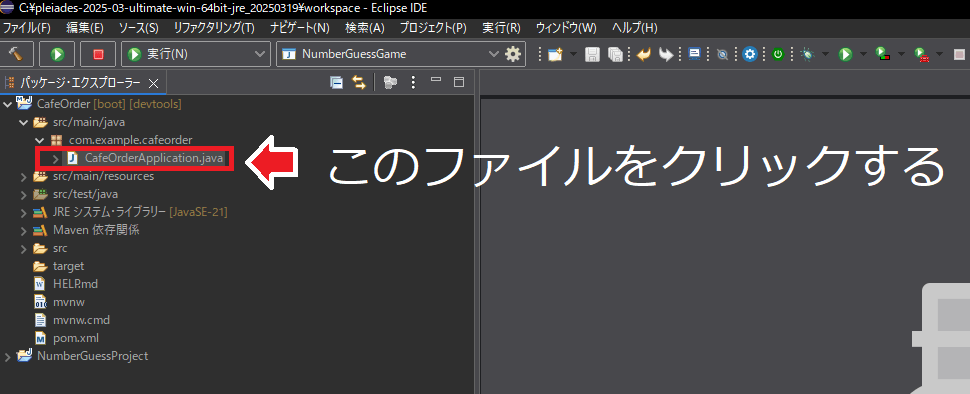Expand the CafeOrderApplication.java node
This screenshot has width=970, height=394.
55,158
